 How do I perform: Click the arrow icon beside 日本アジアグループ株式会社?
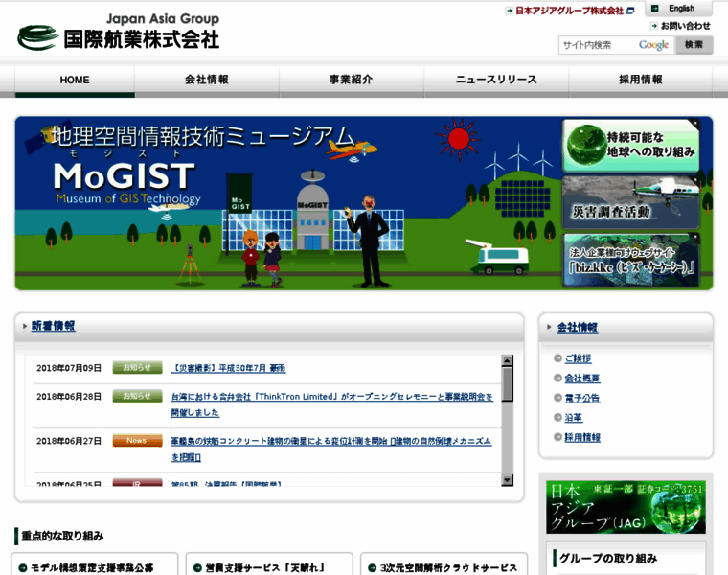[510, 11]
